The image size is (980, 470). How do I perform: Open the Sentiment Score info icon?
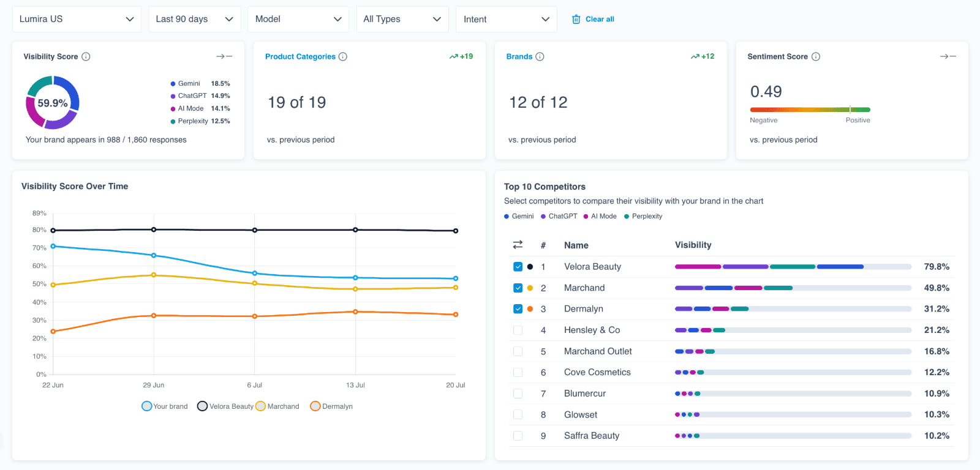816,56
